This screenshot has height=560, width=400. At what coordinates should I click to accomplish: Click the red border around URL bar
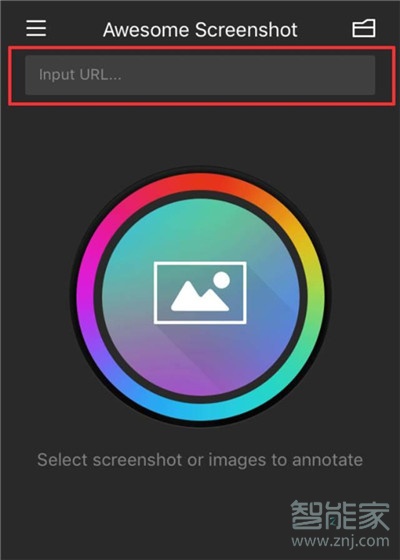tap(202, 48)
